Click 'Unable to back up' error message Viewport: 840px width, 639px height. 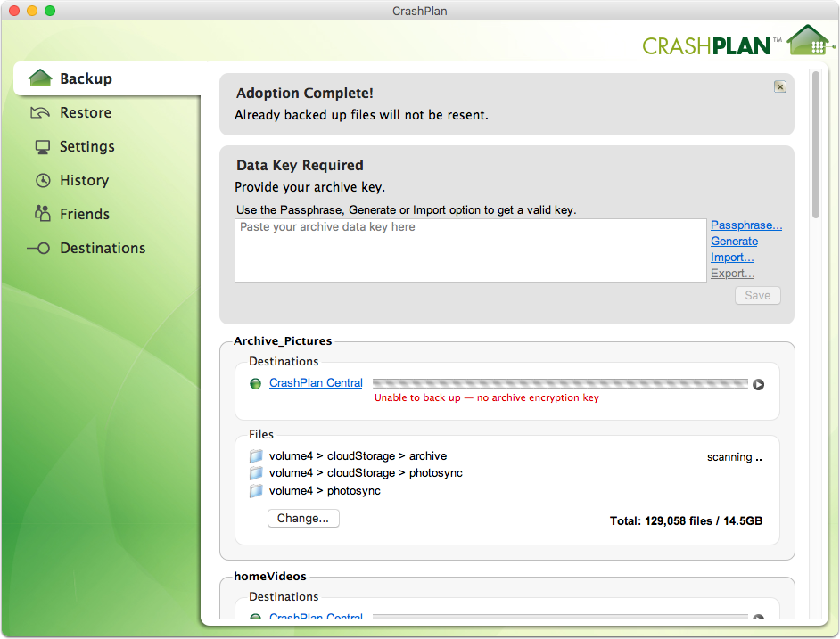coord(486,397)
